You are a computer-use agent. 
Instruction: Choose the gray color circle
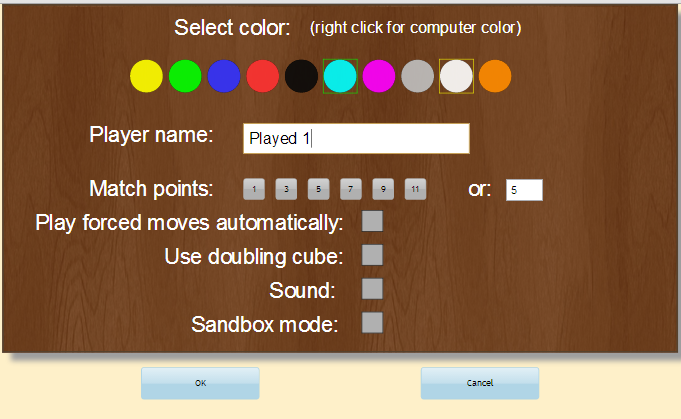[x=417, y=77]
